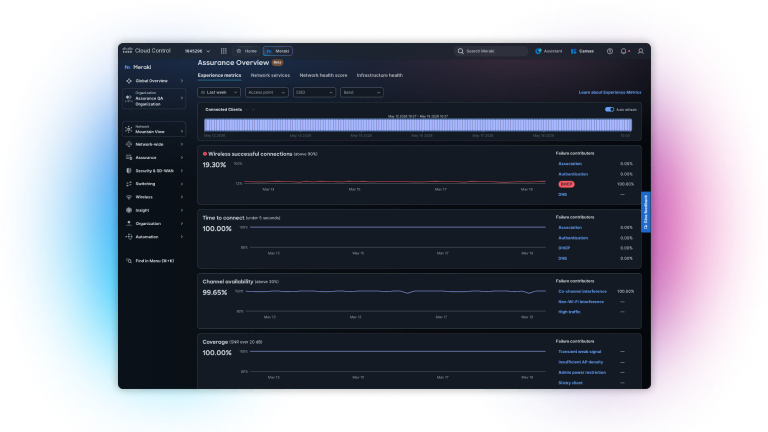Click the Canvas icon
The width and height of the screenshot is (768, 432).
point(574,51)
